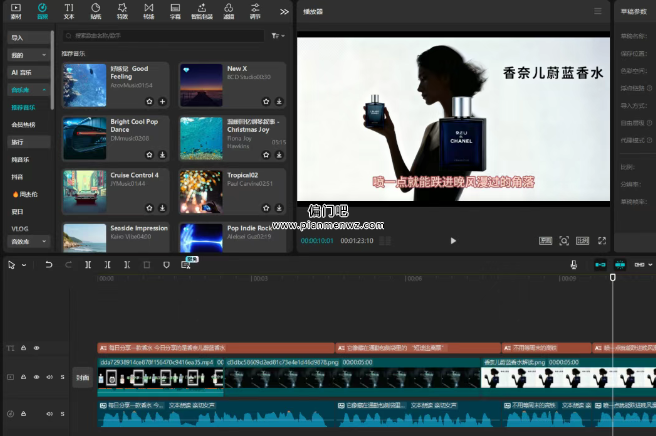Mute the audio track via speaker icon

tap(49, 413)
